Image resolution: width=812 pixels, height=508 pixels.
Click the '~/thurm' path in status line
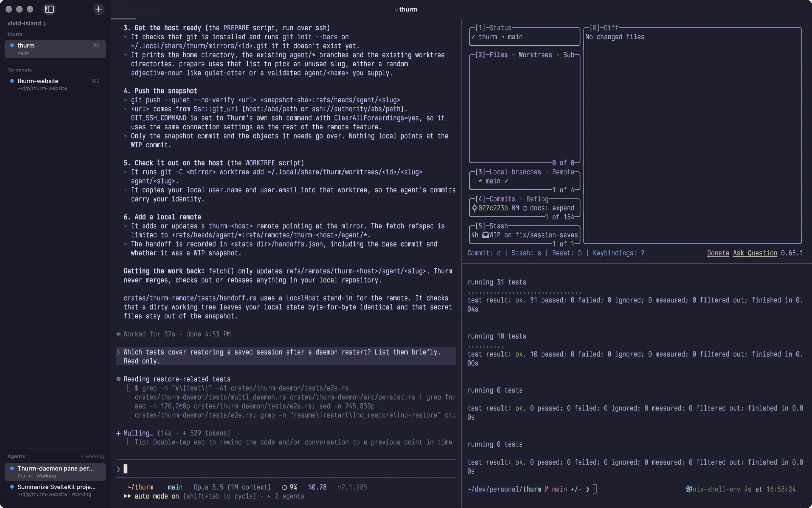tap(140, 487)
